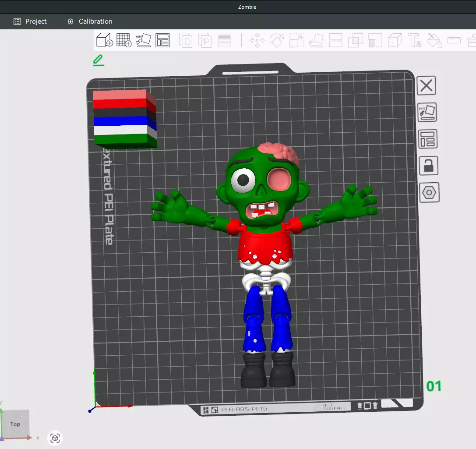Open the Project tab
The height and width of the screenshot is (449, 476).
(x=30, y=21)
